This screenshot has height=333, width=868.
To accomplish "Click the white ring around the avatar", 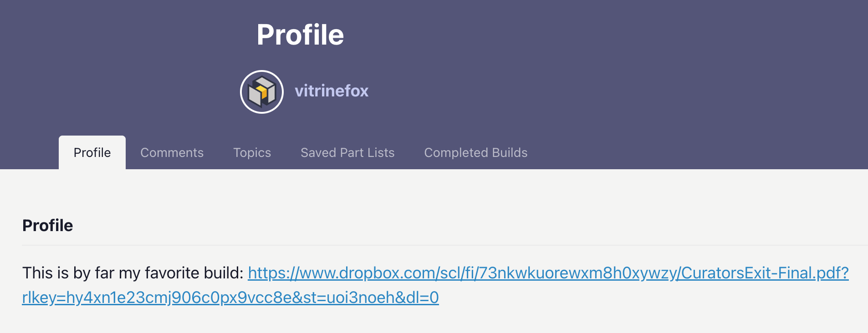I will [x=262, y=72].
